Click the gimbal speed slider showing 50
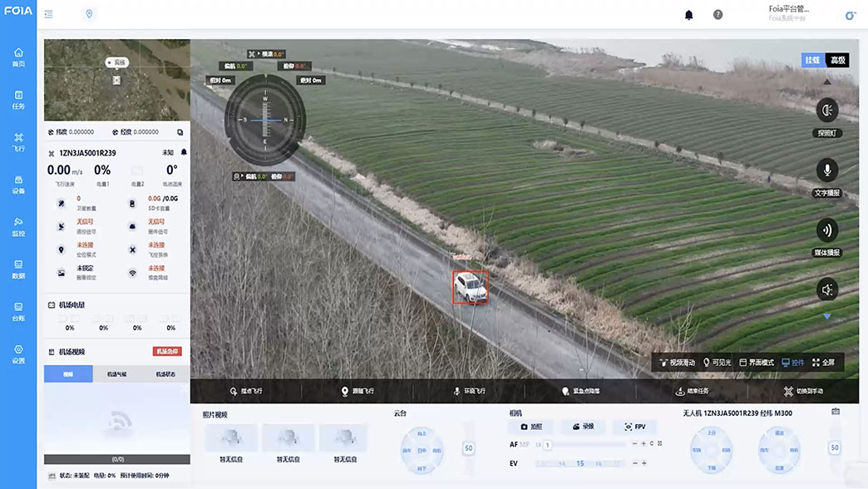The height and width of the screenshot is (489, 868). [x=468, y=448]
